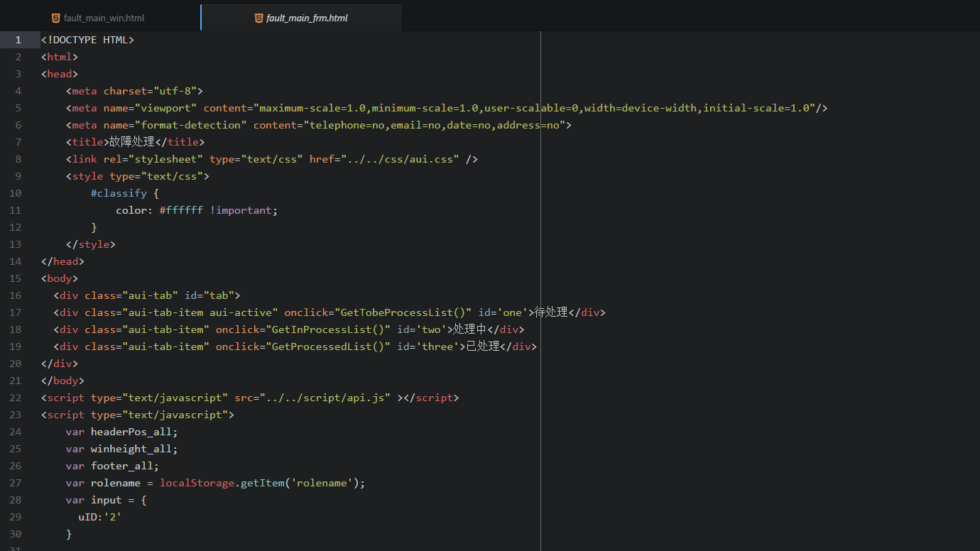Click the 'localStorage' identifier
980x551 pixels.
pyautogui.click(x=197, y=483)
